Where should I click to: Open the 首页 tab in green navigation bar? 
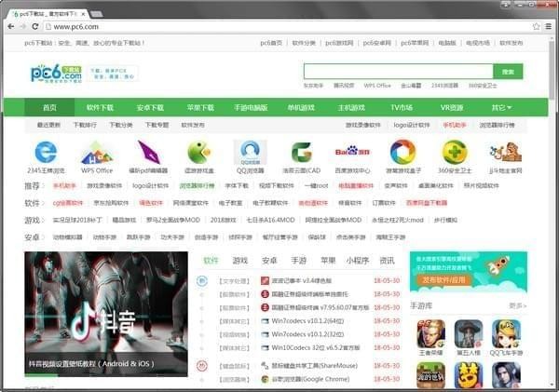(49, 108)
